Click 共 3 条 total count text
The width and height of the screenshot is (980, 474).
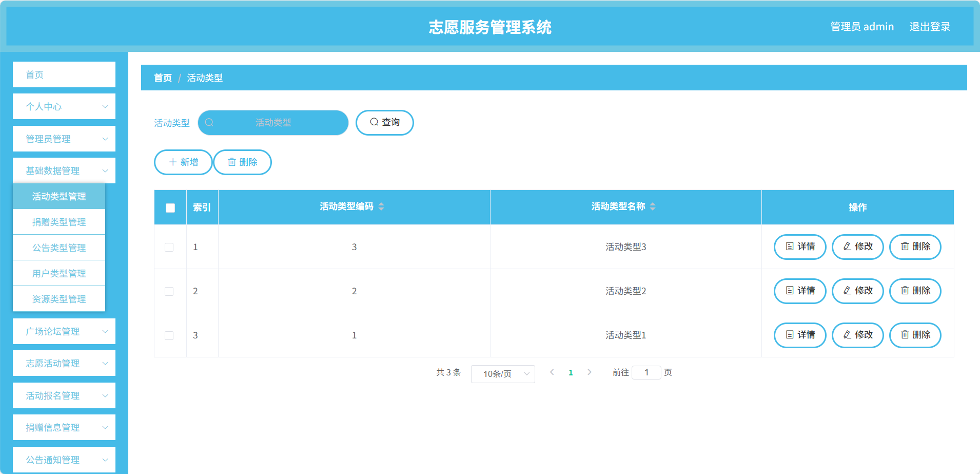tap(448, 372)
